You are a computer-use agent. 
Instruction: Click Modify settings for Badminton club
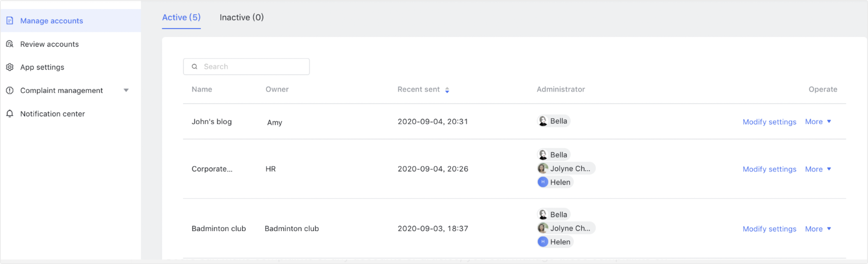[770, 229]
